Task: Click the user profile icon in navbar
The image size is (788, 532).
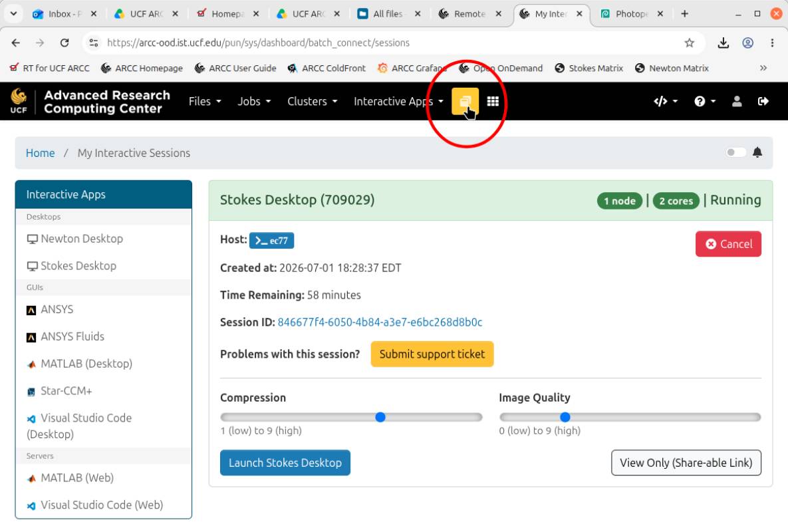Action: tap(737, 101)
